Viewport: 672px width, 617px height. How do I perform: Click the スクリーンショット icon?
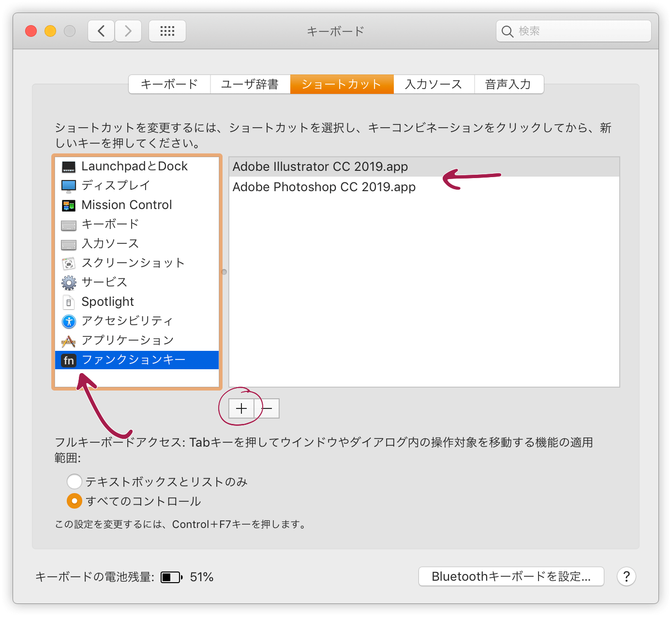point(69,264)
